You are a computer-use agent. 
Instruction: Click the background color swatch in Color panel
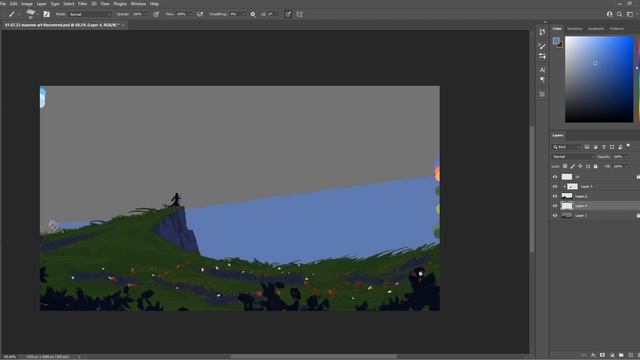coord(560,44)
